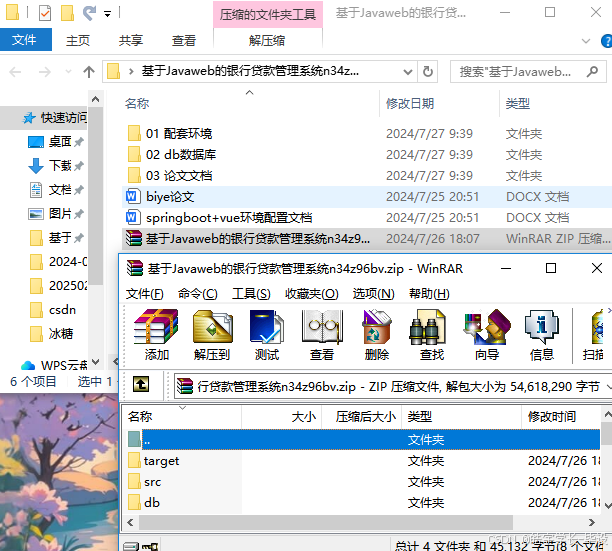Image resolution: width=612 pixels, height=551 pixels.
Task: Open WinRAR archive path dropdown
Action: (x=608, y=387)
